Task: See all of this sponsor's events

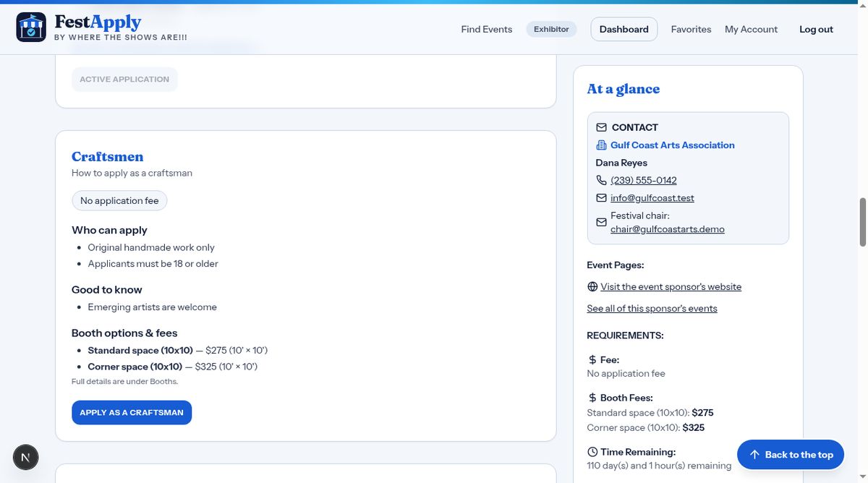Action: pos(652,309)
